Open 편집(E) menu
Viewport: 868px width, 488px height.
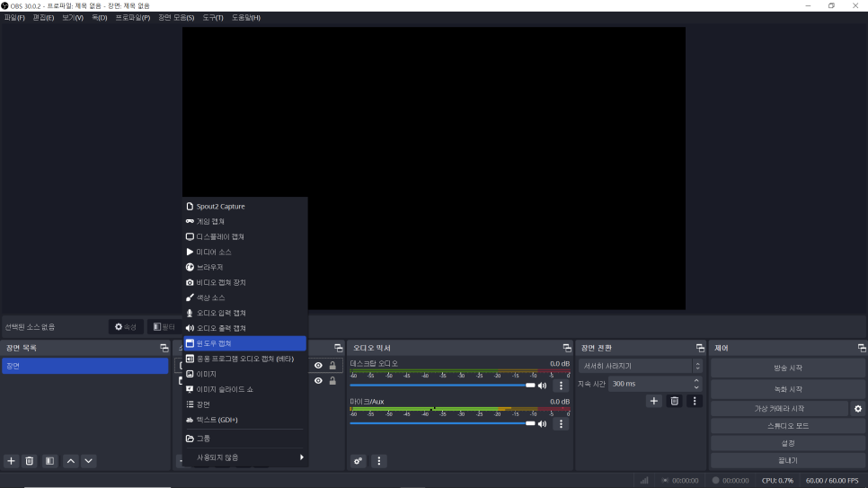pos(43,18)
